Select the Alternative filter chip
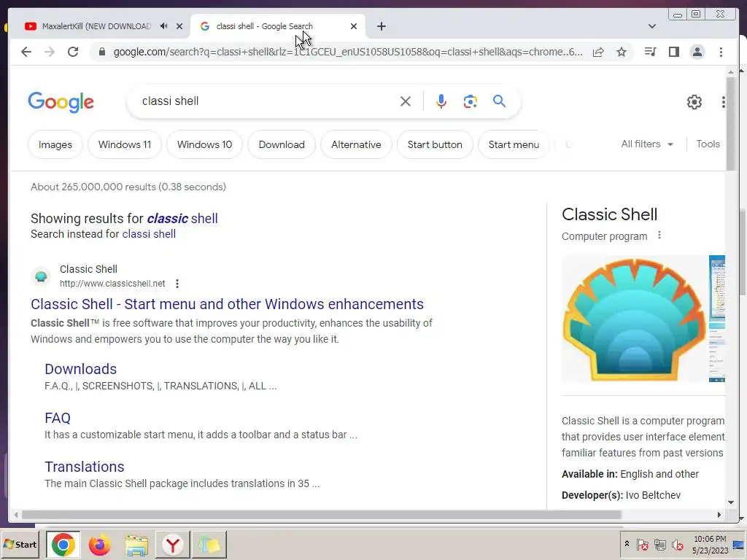 tap(356, 144)
